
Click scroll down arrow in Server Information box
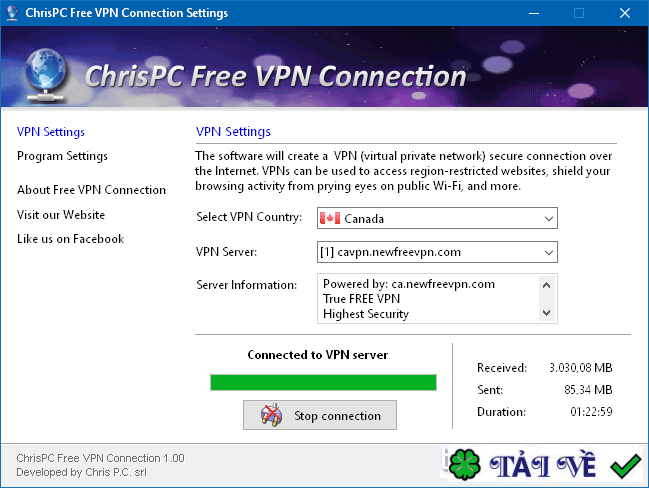coord(546,313)
